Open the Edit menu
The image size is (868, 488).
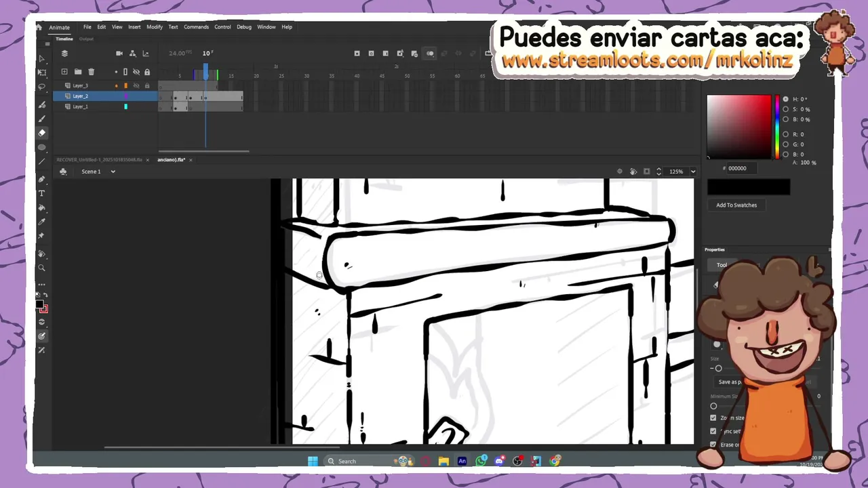101,27
